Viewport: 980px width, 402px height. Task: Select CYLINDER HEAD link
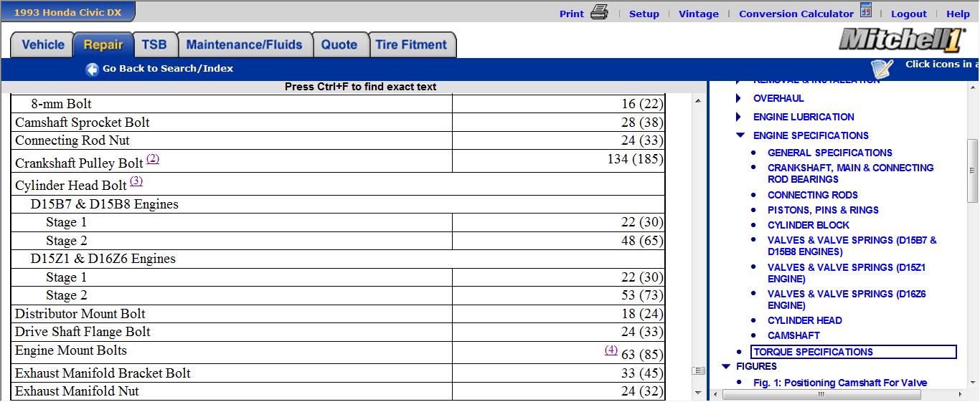805,320
